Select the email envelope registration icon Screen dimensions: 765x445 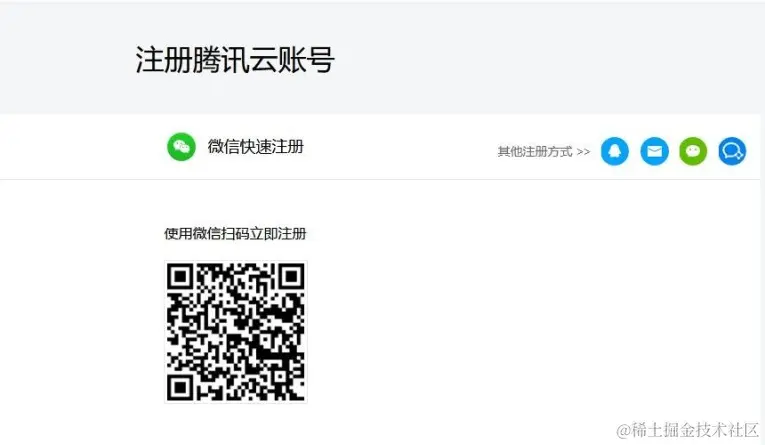pyautogui.click(x=654, y=151)
